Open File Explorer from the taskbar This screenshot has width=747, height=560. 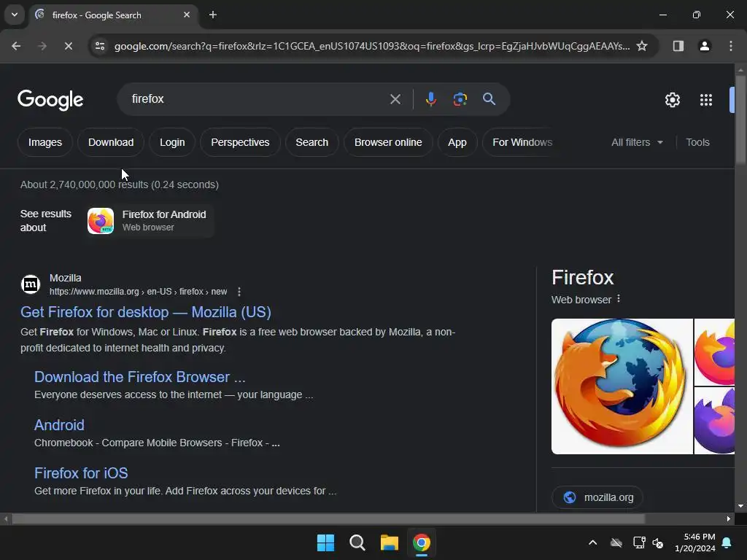pyautogui.click(x=390, y=542)
